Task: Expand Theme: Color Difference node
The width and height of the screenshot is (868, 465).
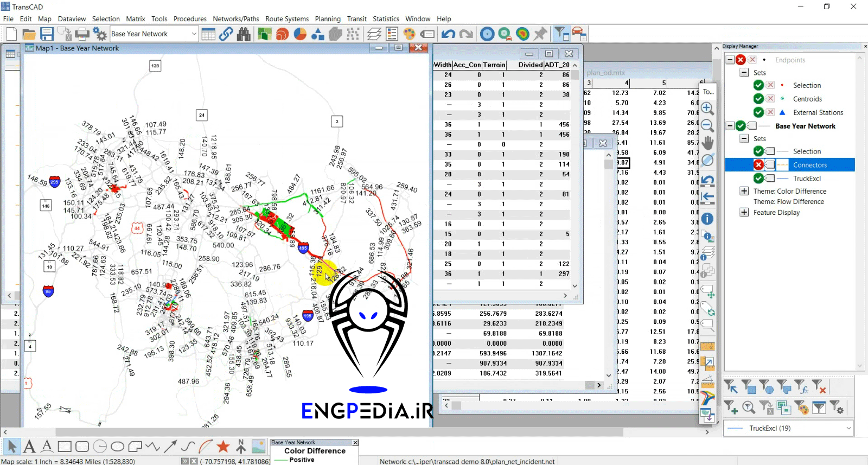Action: (744, 191)
